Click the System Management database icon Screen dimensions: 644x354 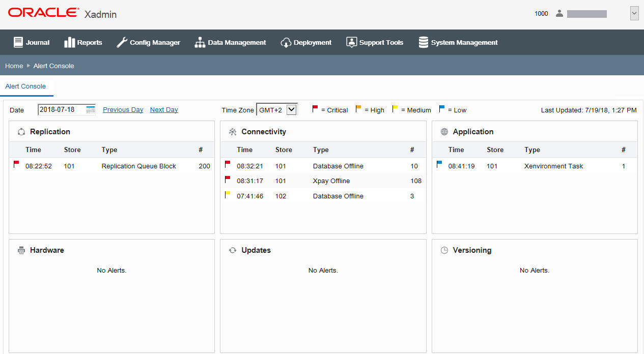tap(423, 42)
